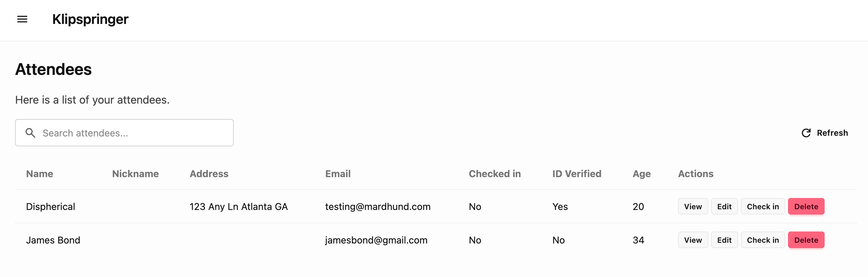Click the Age column header
This screenshot has width=868, height=277.
tap(641, 174)
